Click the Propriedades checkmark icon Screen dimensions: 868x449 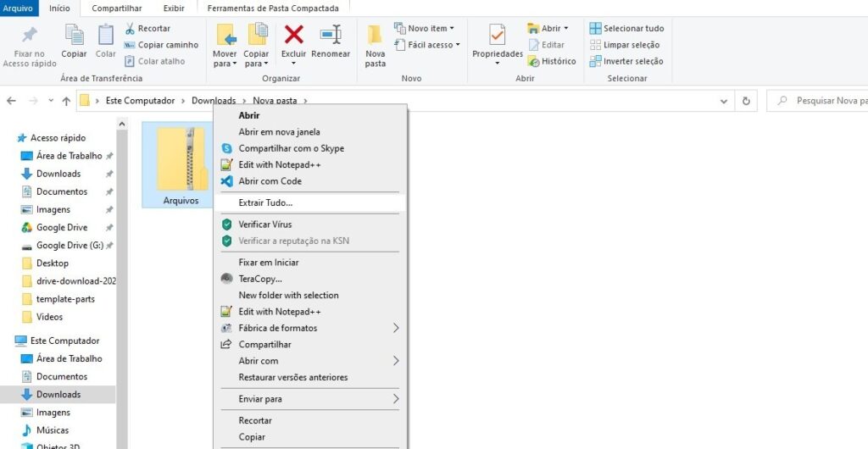click(497, 34)
